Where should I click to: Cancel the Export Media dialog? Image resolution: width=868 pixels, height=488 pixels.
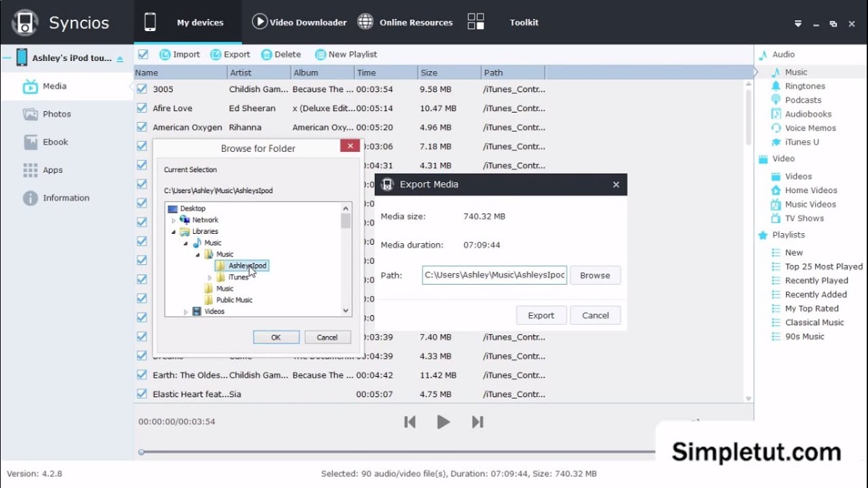pyautogui.click(x=595, y=315)
